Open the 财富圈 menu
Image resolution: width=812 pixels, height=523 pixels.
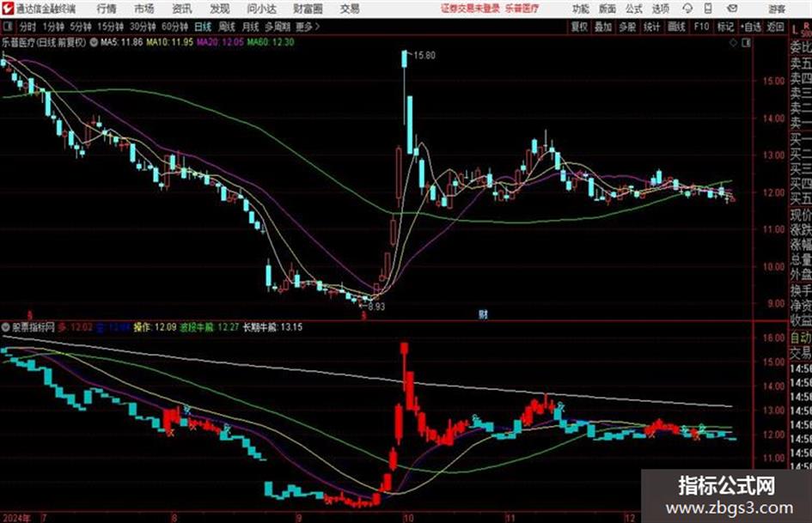[308, 9]
